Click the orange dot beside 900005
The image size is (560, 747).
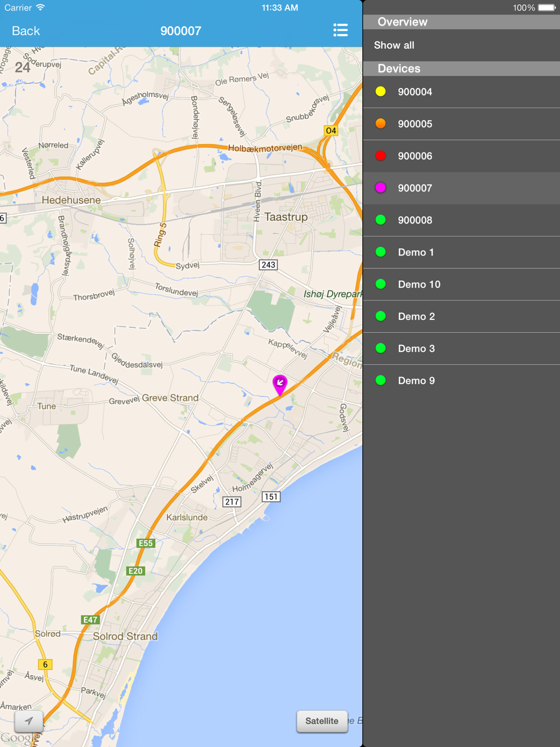click(381, 124)
